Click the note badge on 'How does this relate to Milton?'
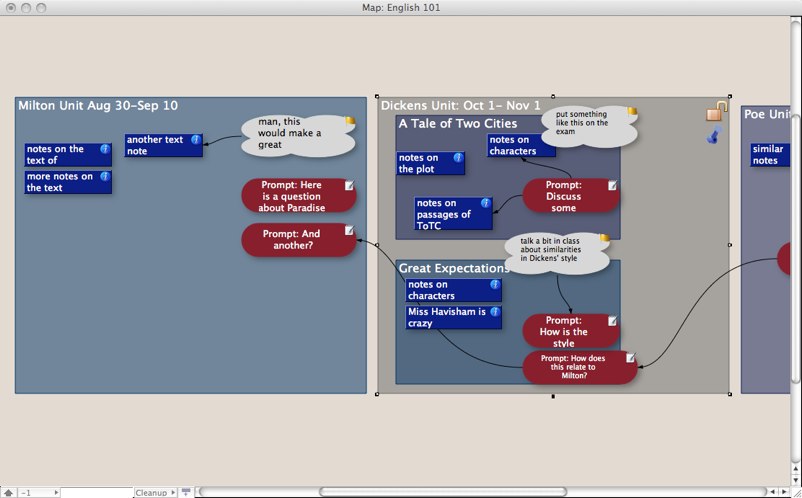This screenshot has height=498, width=802. (x=631, y=357)
